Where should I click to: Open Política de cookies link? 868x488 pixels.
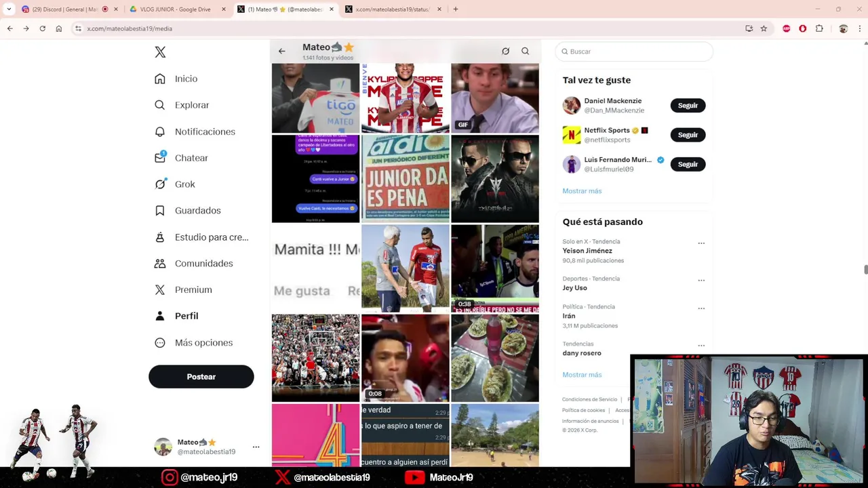(x=583, y=410)
